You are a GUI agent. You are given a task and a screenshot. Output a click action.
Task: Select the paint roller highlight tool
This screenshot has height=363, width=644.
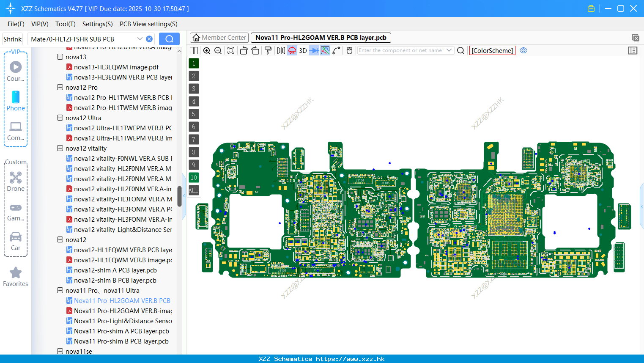pyautogui.click(x=268, y=50)
